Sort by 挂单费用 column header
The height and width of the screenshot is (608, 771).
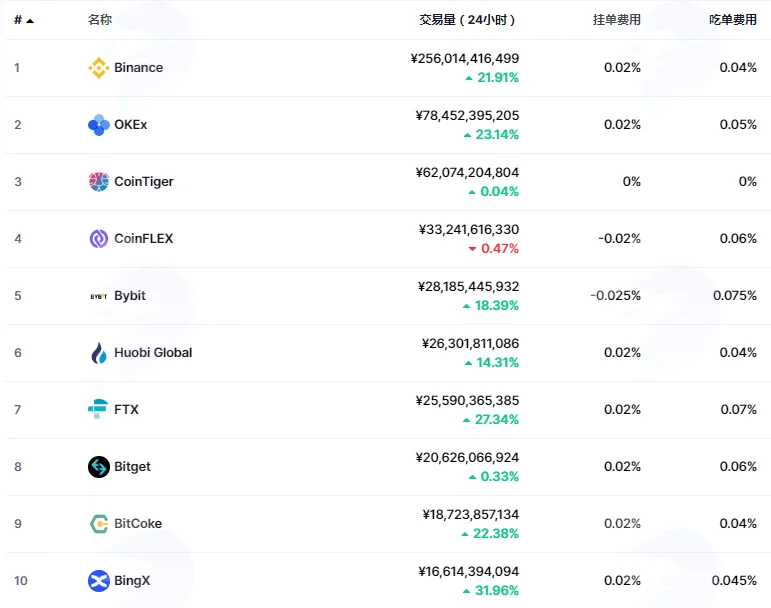pyautogui.click(x=617, y=20)
